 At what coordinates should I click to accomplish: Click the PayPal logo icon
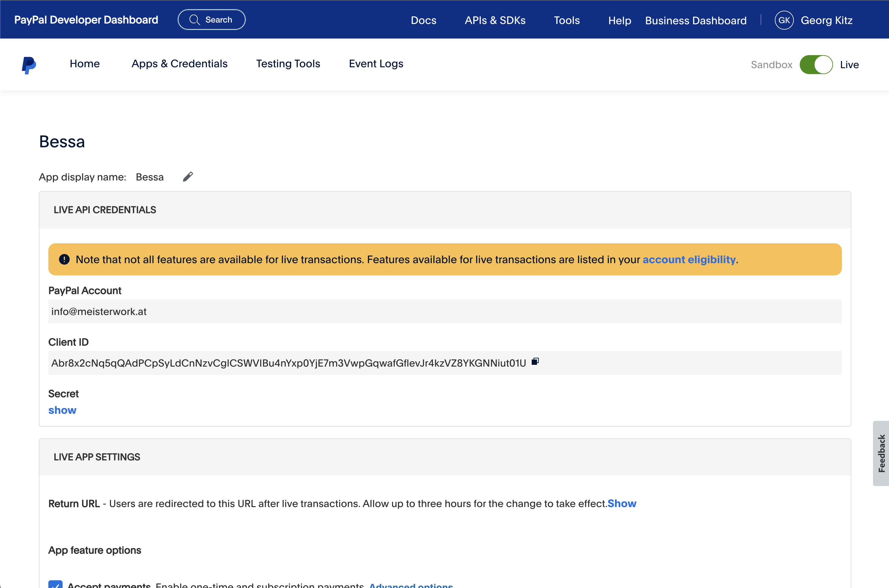click(x=29, y=65)
